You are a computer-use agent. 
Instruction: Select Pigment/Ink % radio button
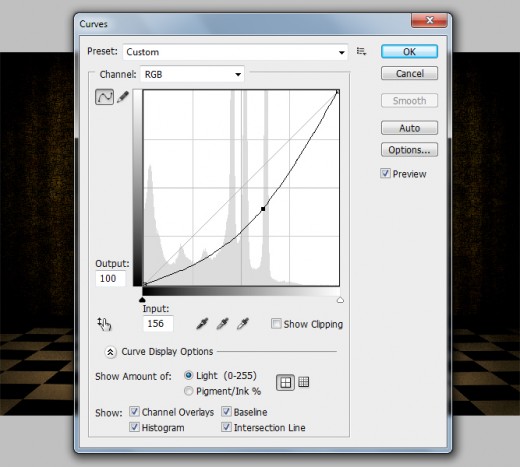coord(189,391)
